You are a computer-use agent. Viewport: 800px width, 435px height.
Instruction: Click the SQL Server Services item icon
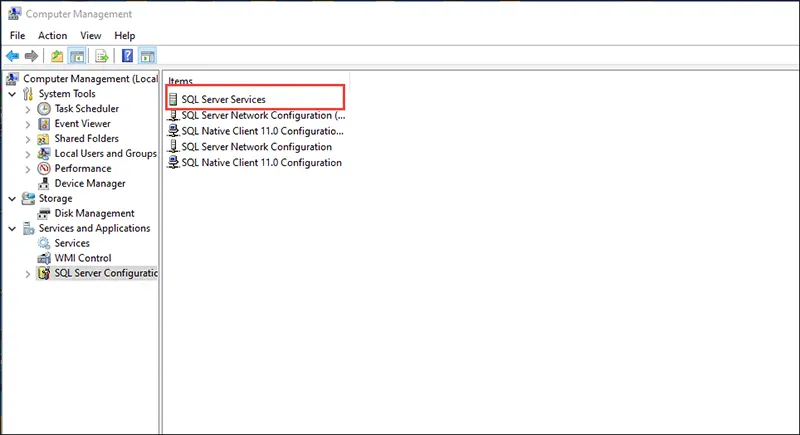click(x=173, y=99)
